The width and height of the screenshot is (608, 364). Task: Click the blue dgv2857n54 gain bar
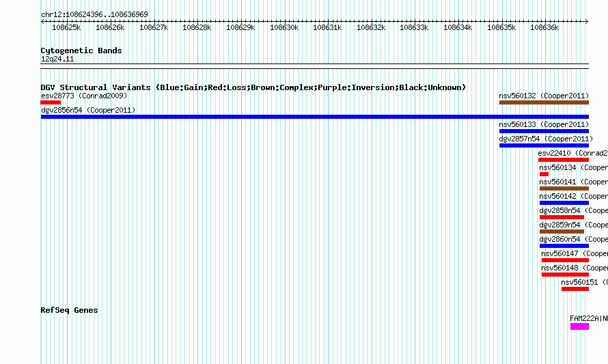pos(544,145)
